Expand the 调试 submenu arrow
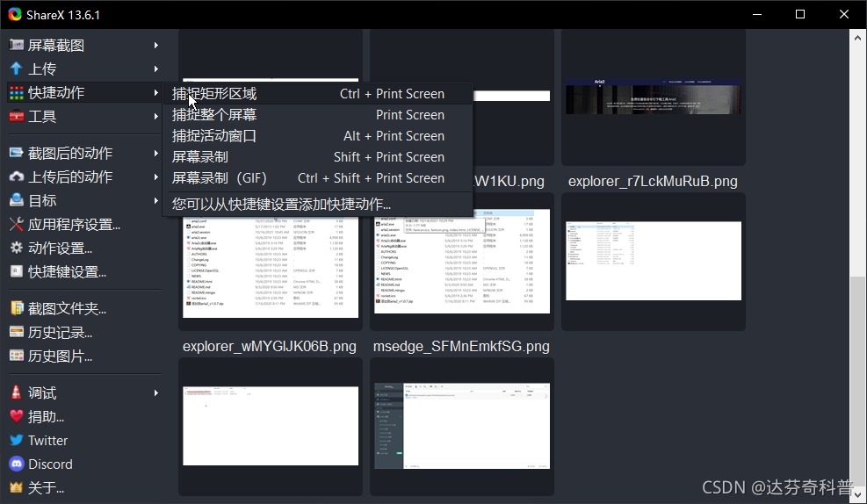 pos(156,392)
